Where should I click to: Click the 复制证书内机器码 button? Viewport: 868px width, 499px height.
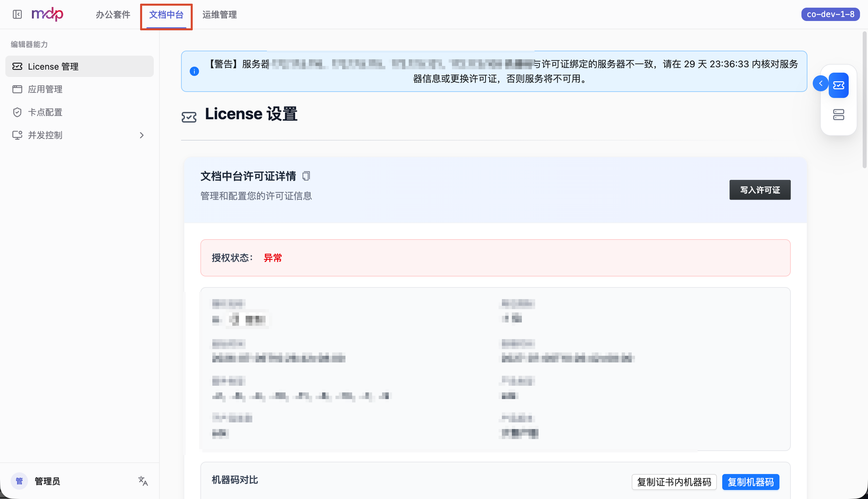[674, 482]
